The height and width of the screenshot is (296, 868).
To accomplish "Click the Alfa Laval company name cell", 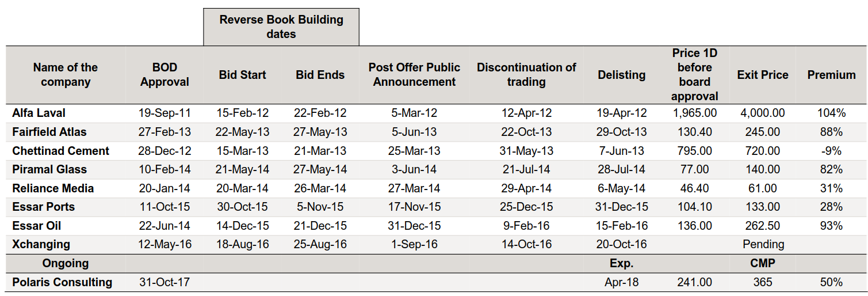I will click(39, 113).
